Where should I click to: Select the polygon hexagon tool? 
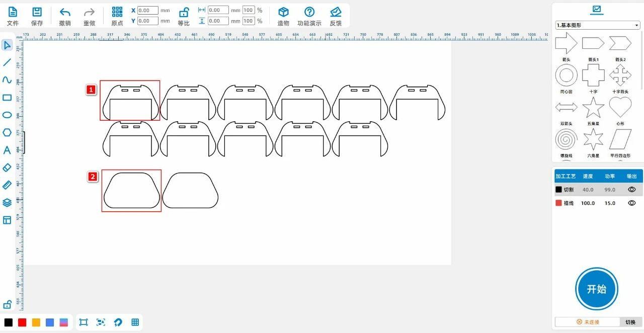[7, 132]
